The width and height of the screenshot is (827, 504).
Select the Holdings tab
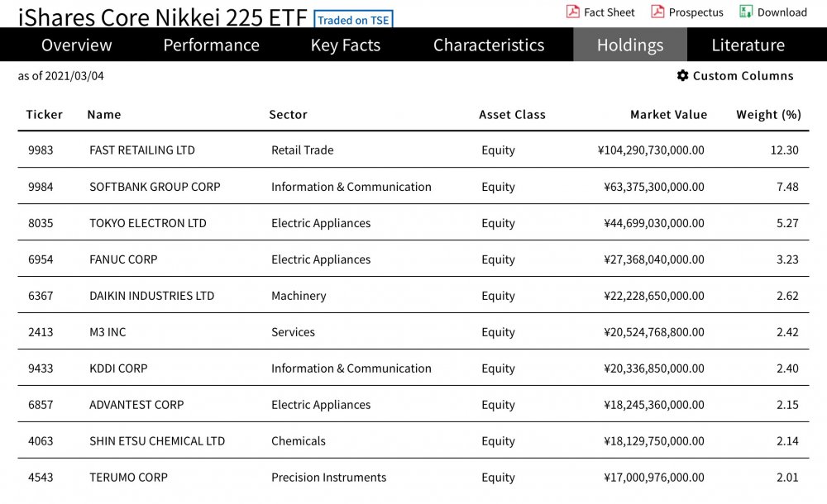[x=630, y=45]
